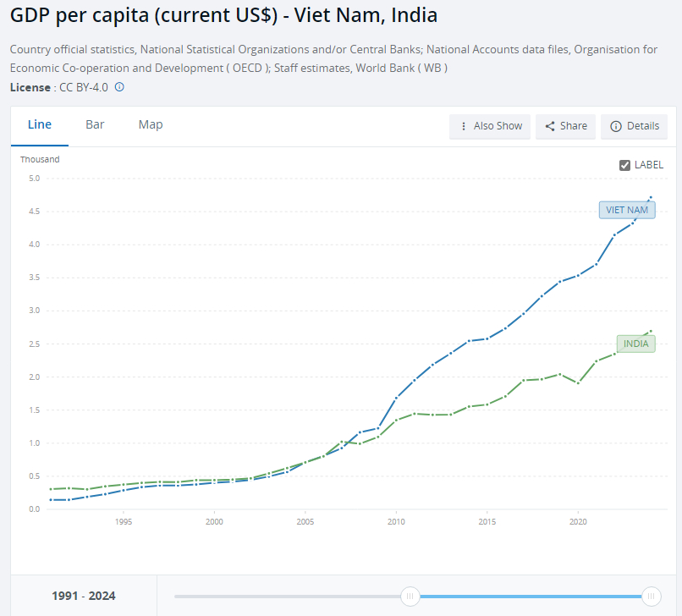Click the INDIA series label
682x616 pixels.
[x=636, y=344]
